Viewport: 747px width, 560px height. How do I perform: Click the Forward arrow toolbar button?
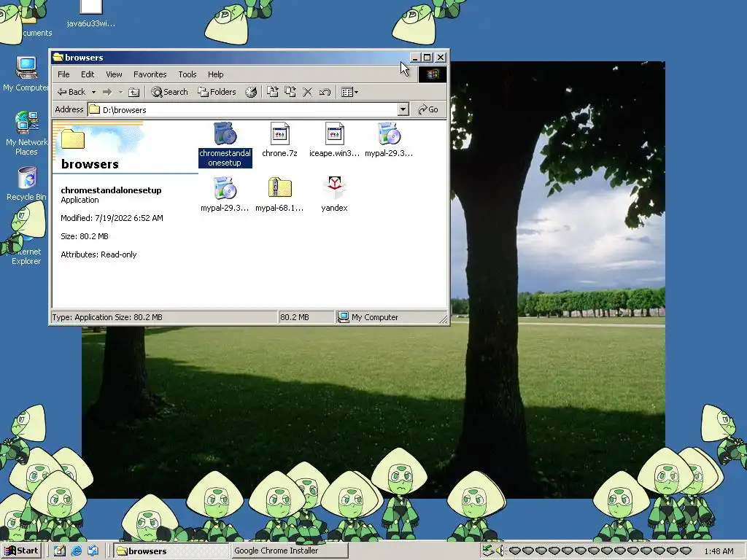107,92
